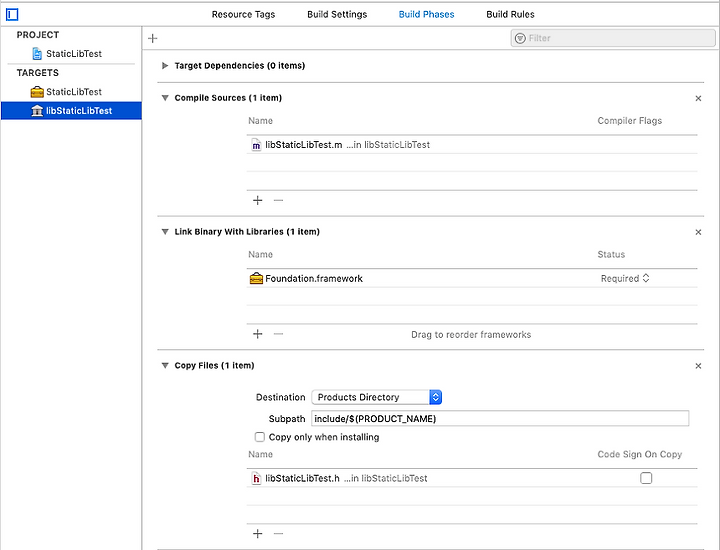Select libStaticLibTest target row
This screenshot has height=550, width=720.
tap(71, 111)
